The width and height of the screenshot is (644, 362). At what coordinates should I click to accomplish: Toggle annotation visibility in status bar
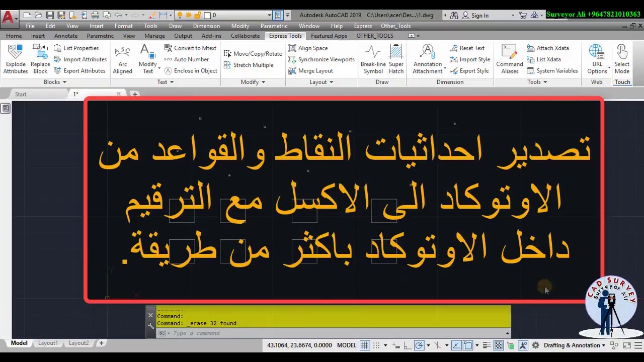coord(523,345)
